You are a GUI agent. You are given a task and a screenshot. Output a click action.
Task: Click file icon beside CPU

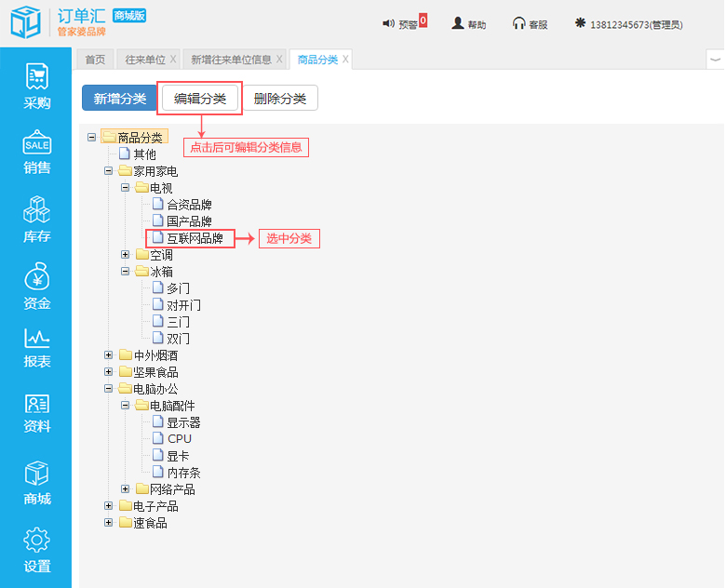point(158,437)
